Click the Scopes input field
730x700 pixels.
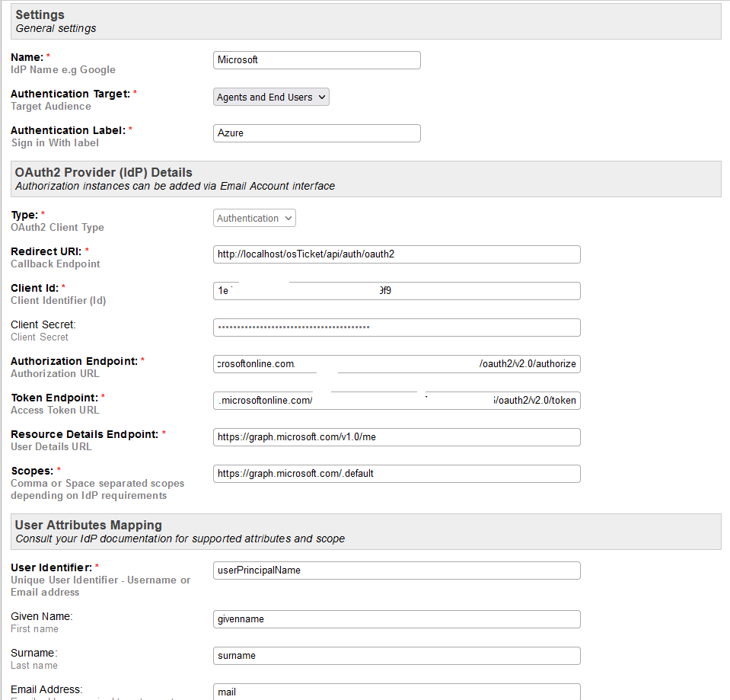397,474
